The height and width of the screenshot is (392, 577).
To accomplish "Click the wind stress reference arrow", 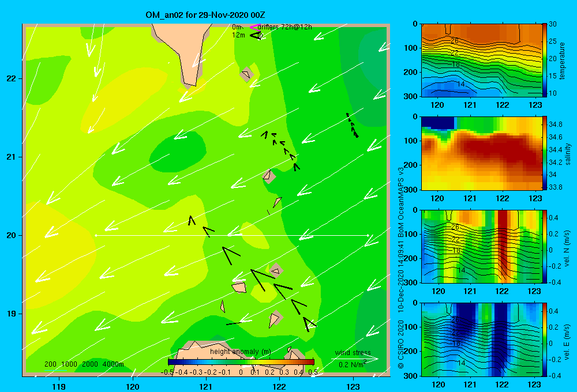I will pyautogui.click(x=354, y=359).
